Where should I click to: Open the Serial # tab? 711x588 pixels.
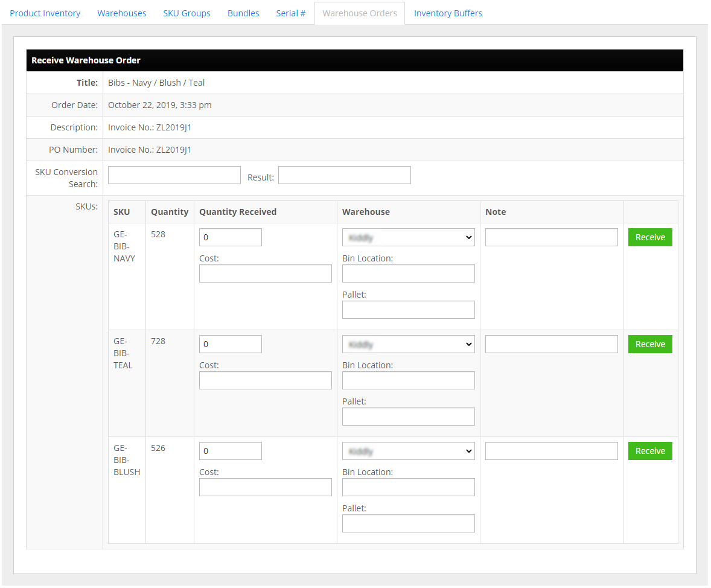pos(290,13)
